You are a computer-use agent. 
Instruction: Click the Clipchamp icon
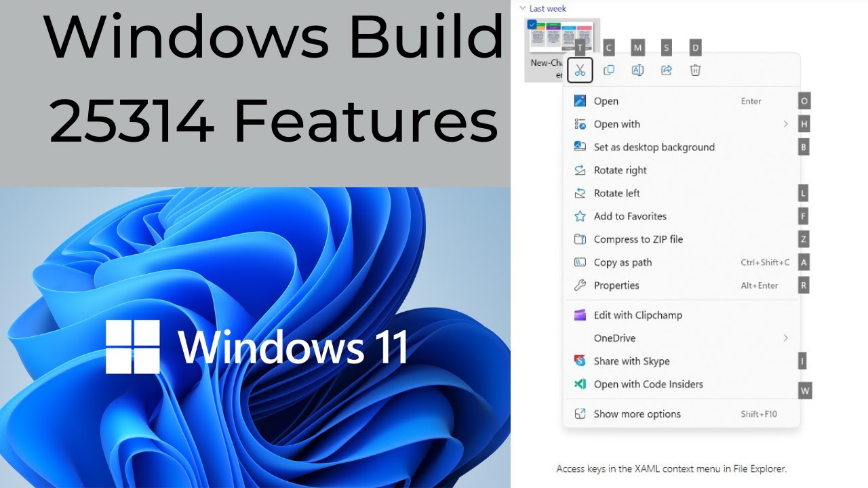[580, 315]
